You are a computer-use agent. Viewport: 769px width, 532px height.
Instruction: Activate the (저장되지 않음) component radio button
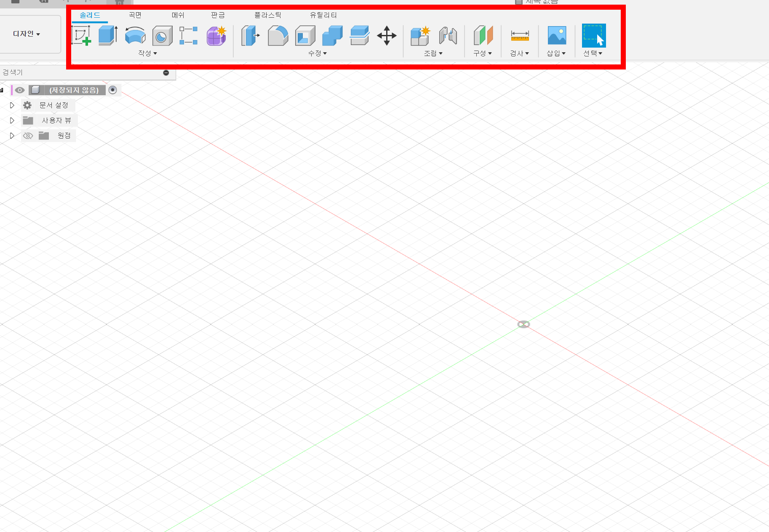pyautogui.click(x=113, y=90)
